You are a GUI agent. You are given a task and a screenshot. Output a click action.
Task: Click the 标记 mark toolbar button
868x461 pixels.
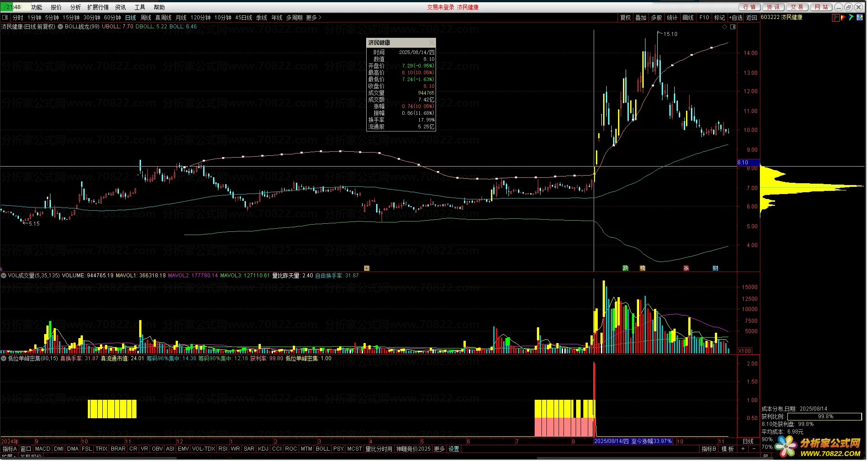pyautogui.click(x=719, y=18)
